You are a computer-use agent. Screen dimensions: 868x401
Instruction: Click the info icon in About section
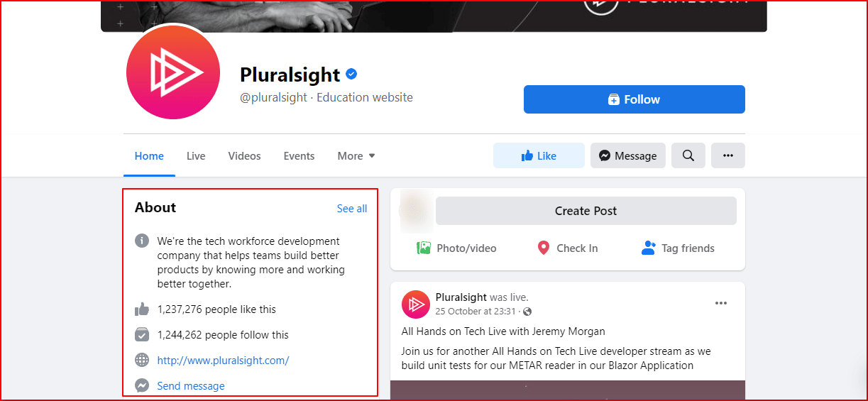(x=142, y=241)
